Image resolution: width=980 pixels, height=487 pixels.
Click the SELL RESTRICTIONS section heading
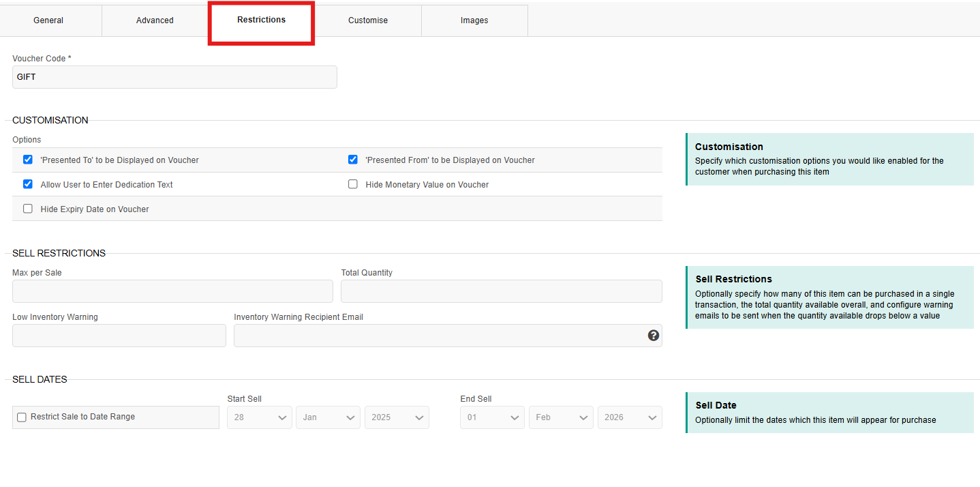click(59, 253)
